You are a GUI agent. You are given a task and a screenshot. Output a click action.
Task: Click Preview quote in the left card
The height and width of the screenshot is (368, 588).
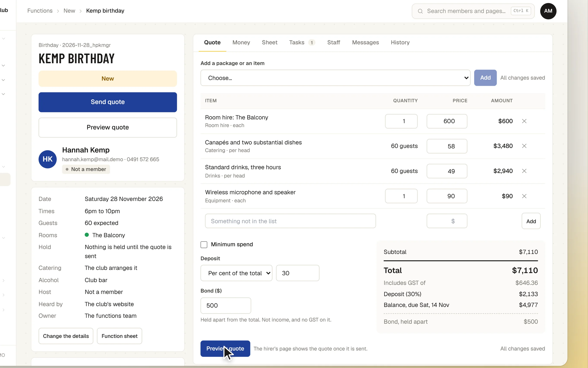[108, 128]
